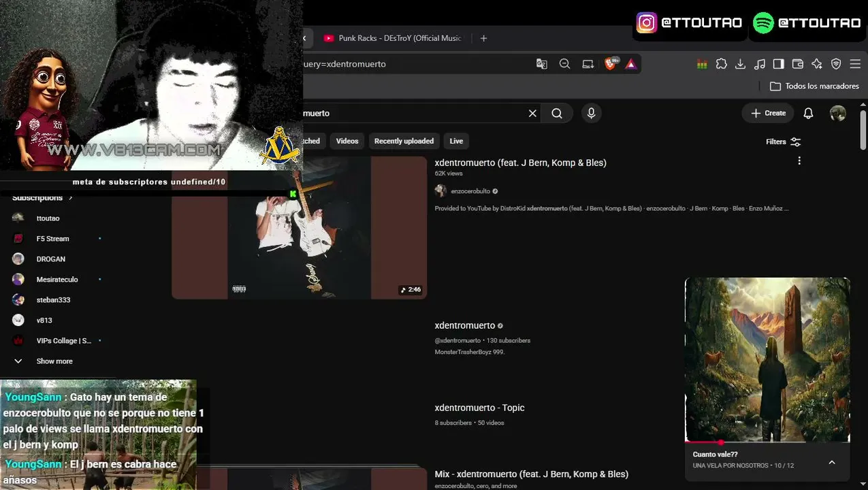The image size is (868, 490).
Task: Open three-dot menu for xdentromuerto video
Action: coord(799,161)
